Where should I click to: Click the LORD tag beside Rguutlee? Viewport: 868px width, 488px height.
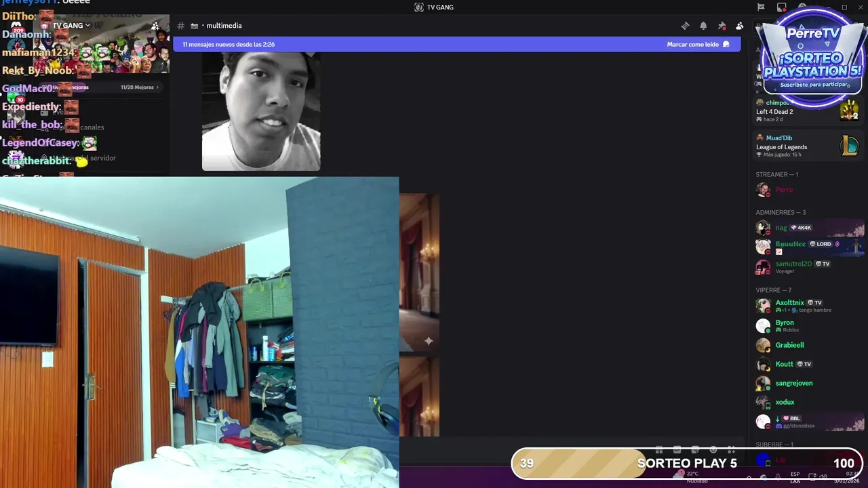[x=821, y=244]
